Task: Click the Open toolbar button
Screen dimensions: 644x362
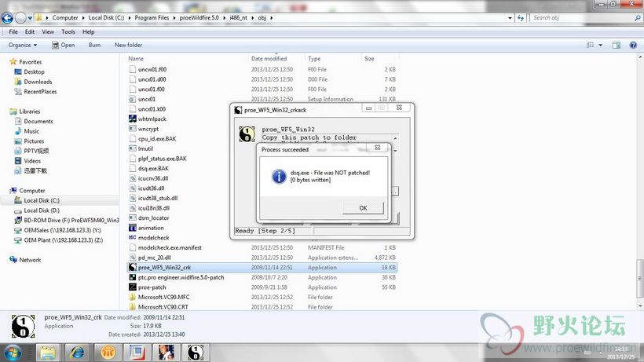Action: [64, 45]
